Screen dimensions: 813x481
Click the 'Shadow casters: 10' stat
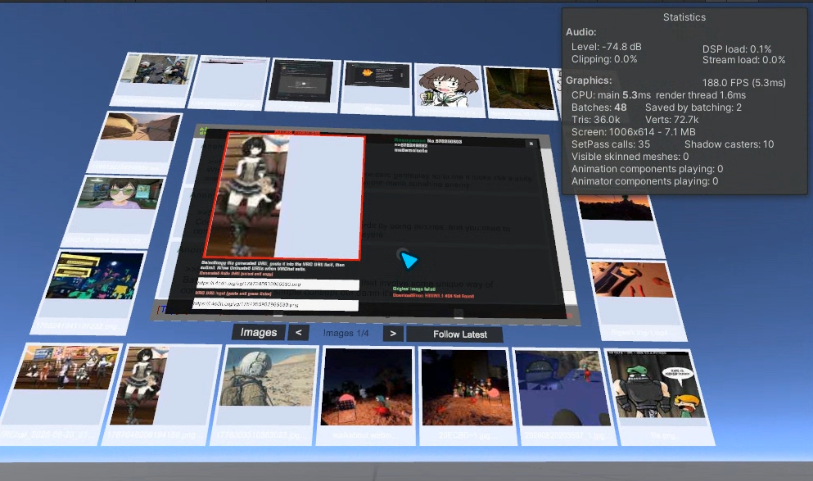[x=729, y=145]
